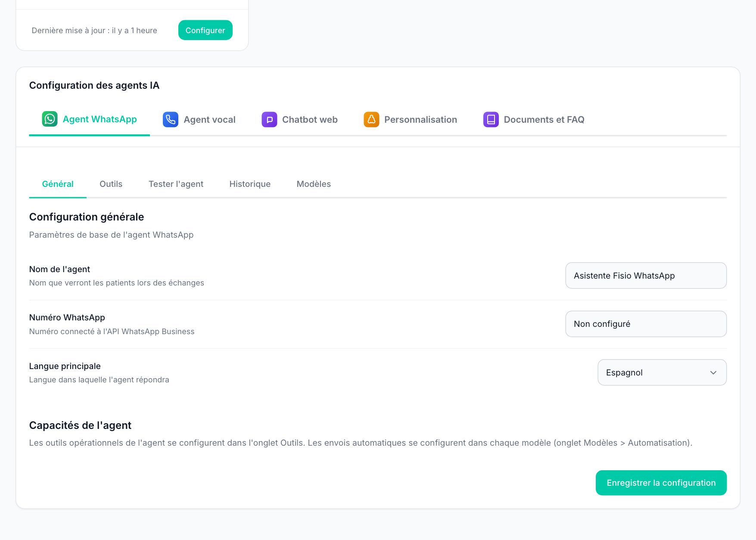Viewport: 756px width, 540px height.
Task: Click the 'Capacités de l'agent' heading
Action: click(x=80, y=425)
